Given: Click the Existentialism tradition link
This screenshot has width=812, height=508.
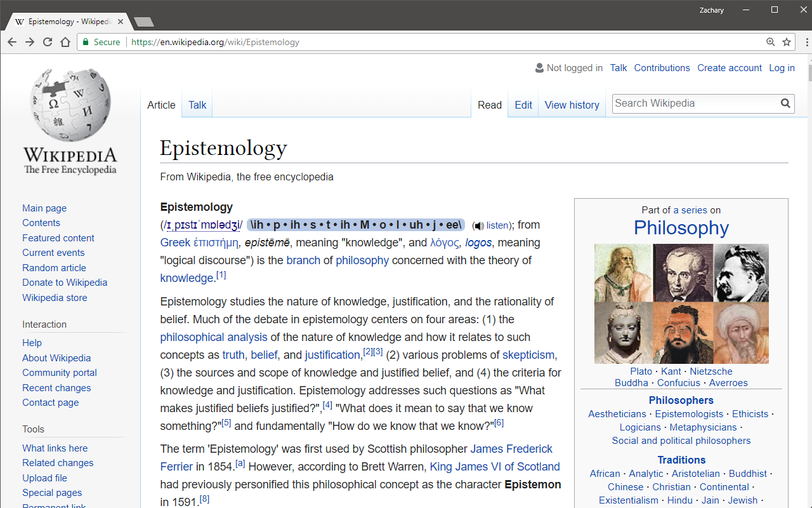Looking at the screenshot, I should point(629,500).
